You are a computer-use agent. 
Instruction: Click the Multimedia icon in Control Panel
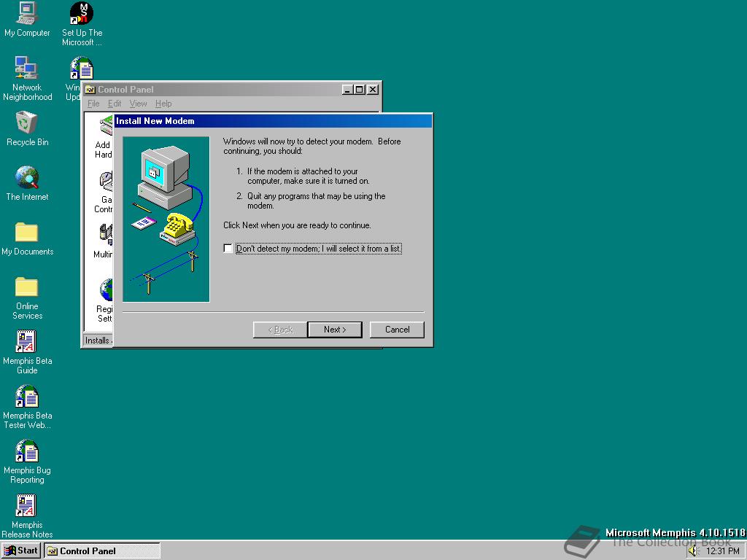coord(106,236)
